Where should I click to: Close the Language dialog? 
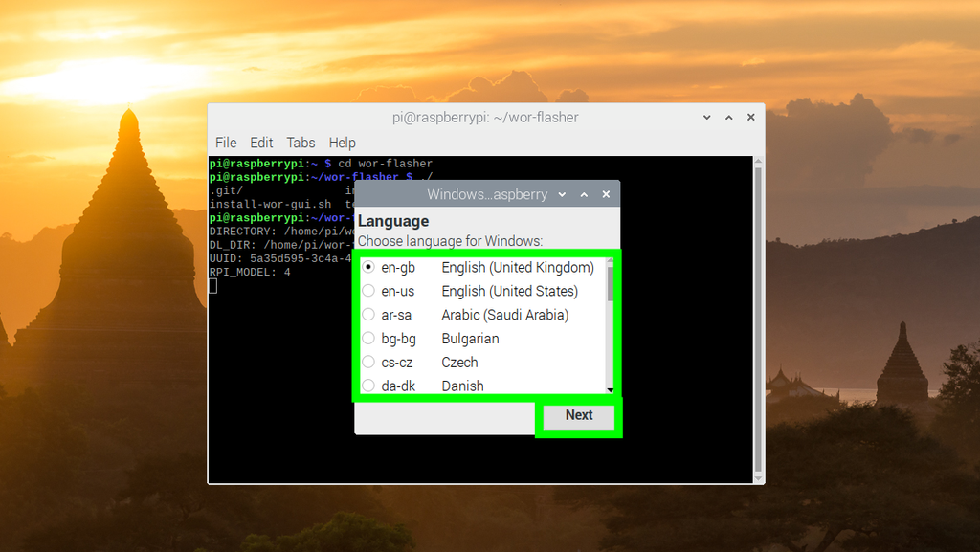pos(606,193)
